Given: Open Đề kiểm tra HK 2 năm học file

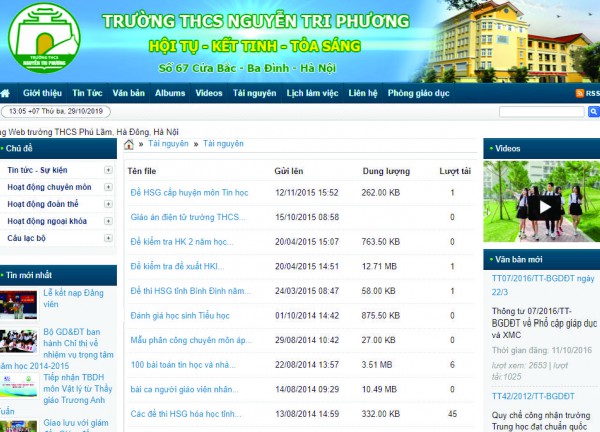Looking at the screenshot, I should (182, 242).
